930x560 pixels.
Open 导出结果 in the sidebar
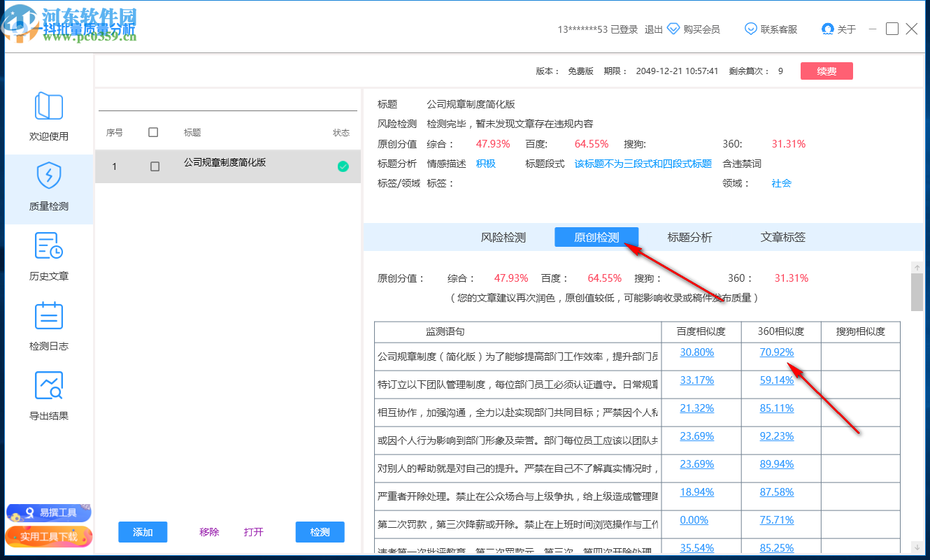(49, 396)
